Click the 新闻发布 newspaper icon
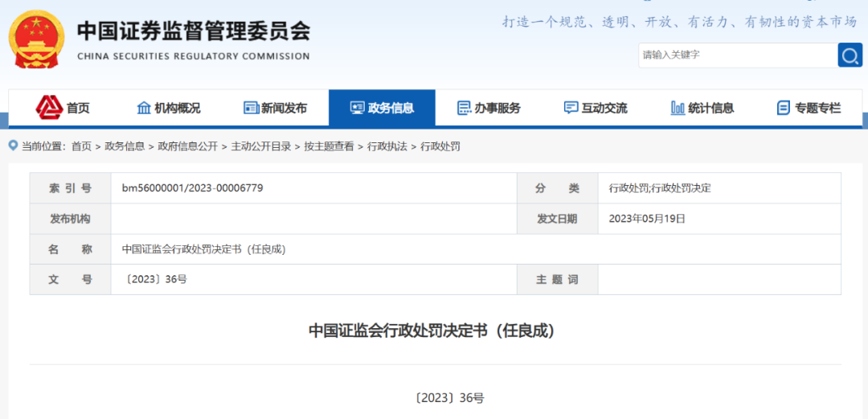The image size is (868, 419). (x=251, y=108)
